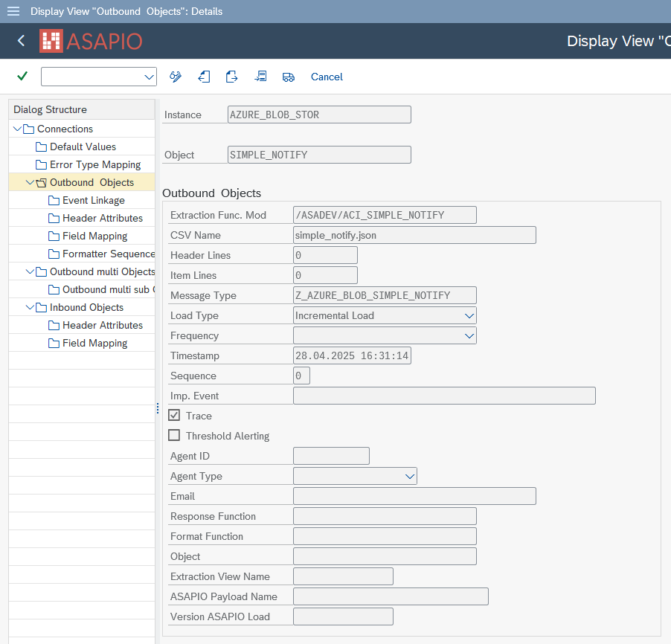
Task: Click the Extraction View Name field
Action: (x=343, y=576)
